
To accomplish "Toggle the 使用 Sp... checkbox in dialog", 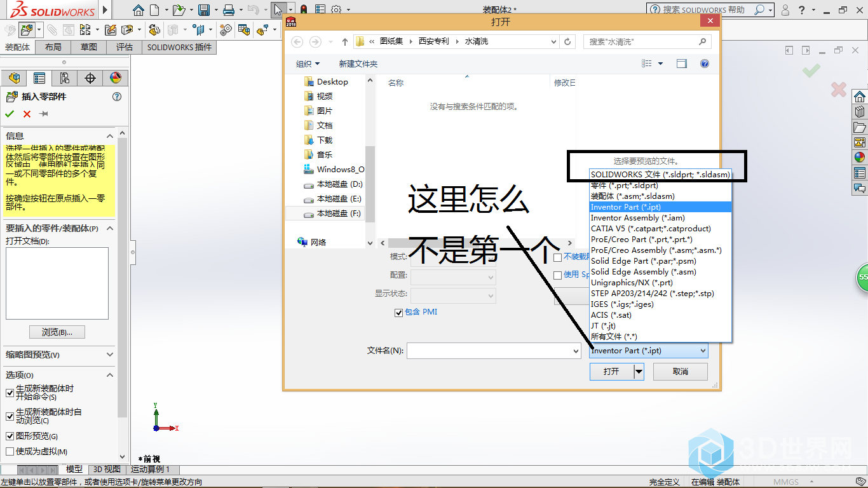I will [557, 275].
